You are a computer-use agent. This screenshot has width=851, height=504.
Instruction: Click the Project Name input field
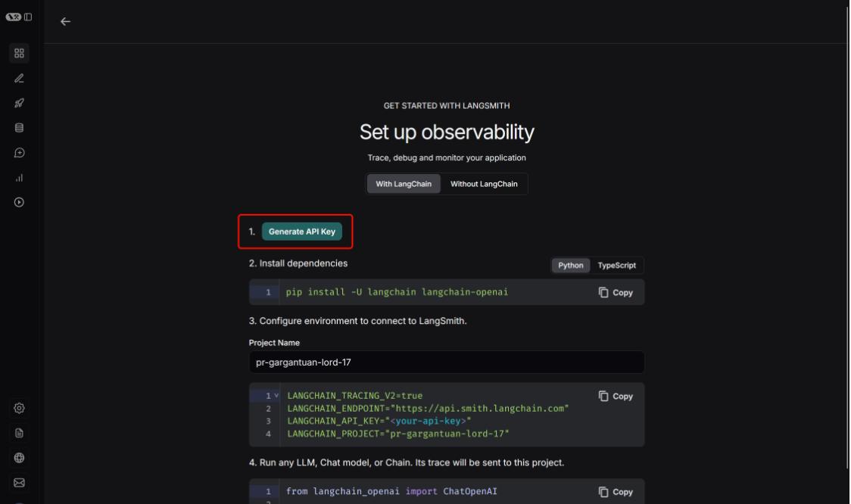[446, 362]
